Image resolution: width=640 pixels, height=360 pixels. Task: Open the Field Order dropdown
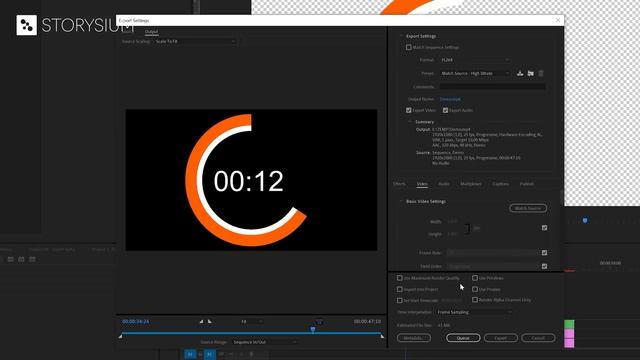click(493, 266)
